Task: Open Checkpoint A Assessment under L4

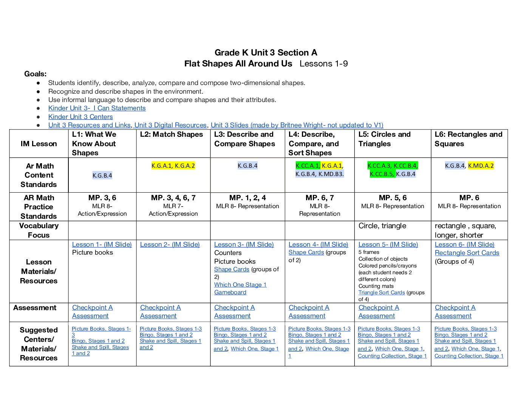Action: tap(309, 312)
